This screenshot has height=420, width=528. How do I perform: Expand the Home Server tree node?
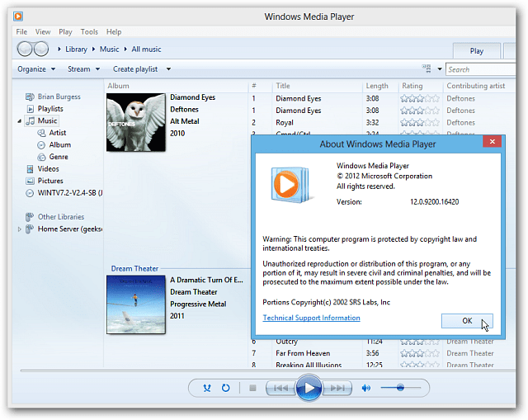[x=19, y=229]
